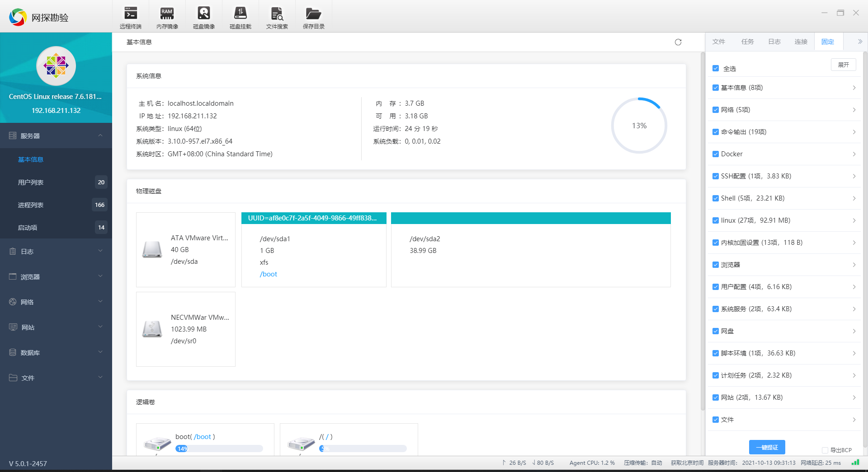Expand the 浏览器 sidebar section arrow
868x472 pixels.
[x=100, y=276]
